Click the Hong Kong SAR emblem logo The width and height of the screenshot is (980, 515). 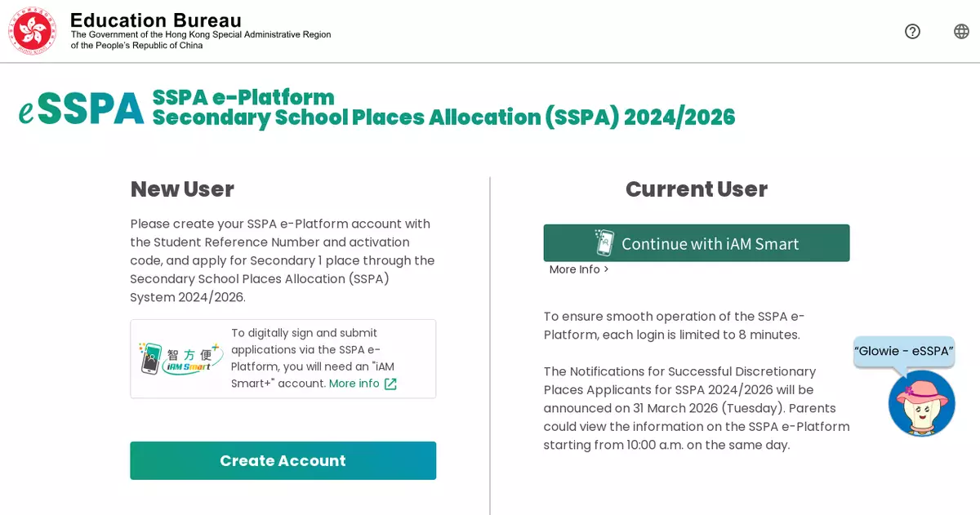pyautogui.click(x=33, y=31)
